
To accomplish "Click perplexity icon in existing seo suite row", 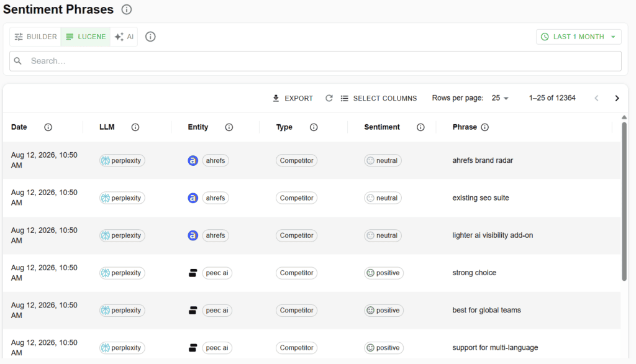I will [106, 198].
